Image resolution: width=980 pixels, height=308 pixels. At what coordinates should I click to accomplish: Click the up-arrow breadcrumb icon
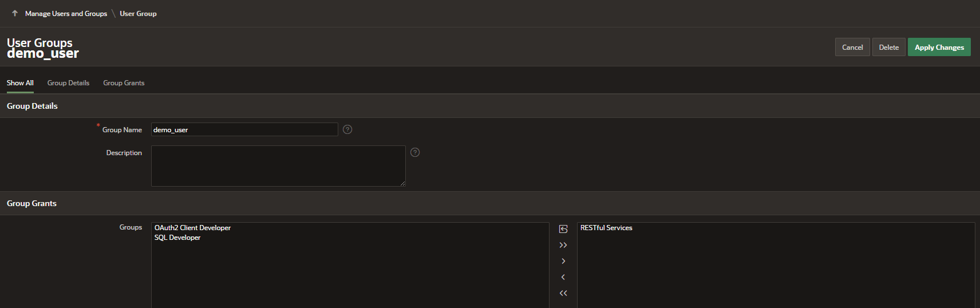coord(15,13)
